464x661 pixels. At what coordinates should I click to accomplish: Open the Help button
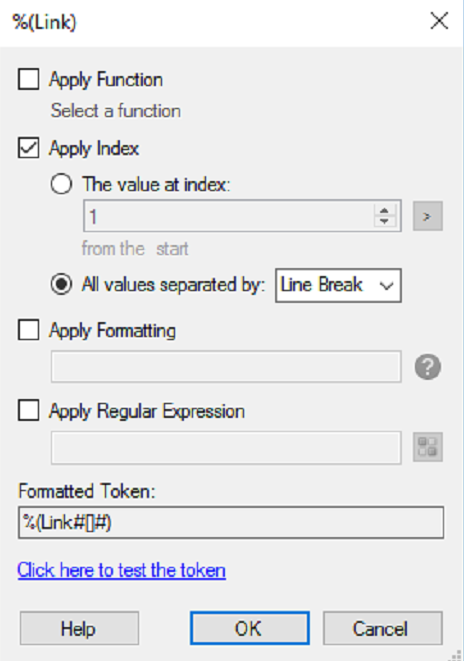(x=79, y=628)
